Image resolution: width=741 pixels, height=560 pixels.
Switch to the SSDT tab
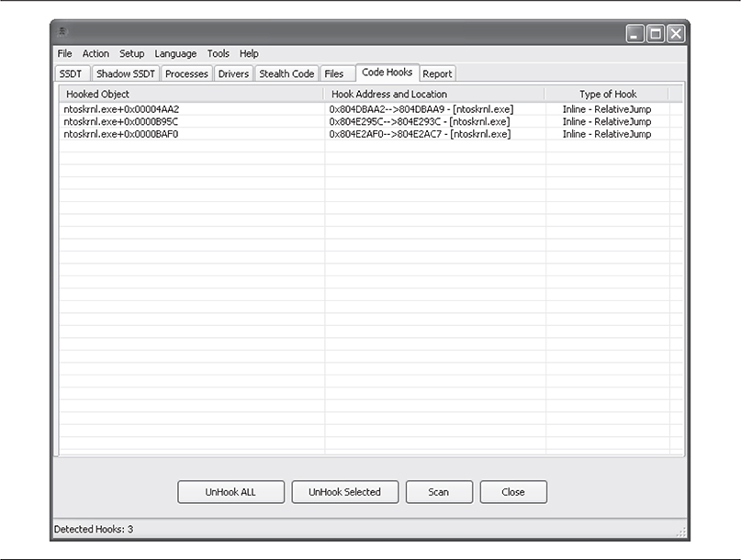[71, 74]
